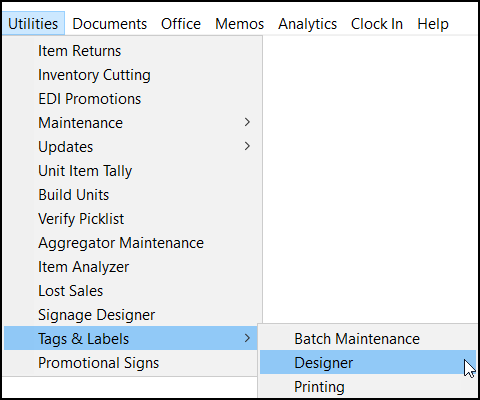Click Clock In in the menu bar
Viewport: 480px width, 400px height.
tap(377, 24)
